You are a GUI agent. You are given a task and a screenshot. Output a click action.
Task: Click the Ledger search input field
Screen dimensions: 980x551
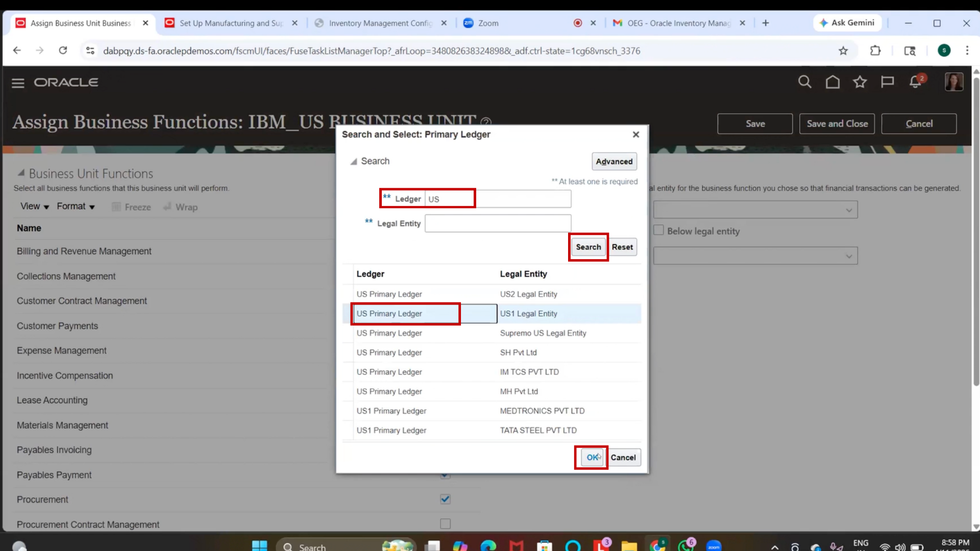[x=498, y=199]
